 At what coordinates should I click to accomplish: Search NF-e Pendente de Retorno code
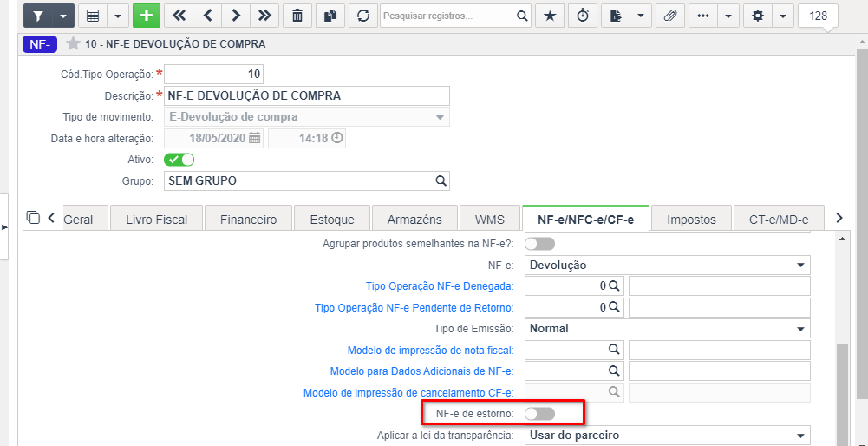(x=614, y=307)
